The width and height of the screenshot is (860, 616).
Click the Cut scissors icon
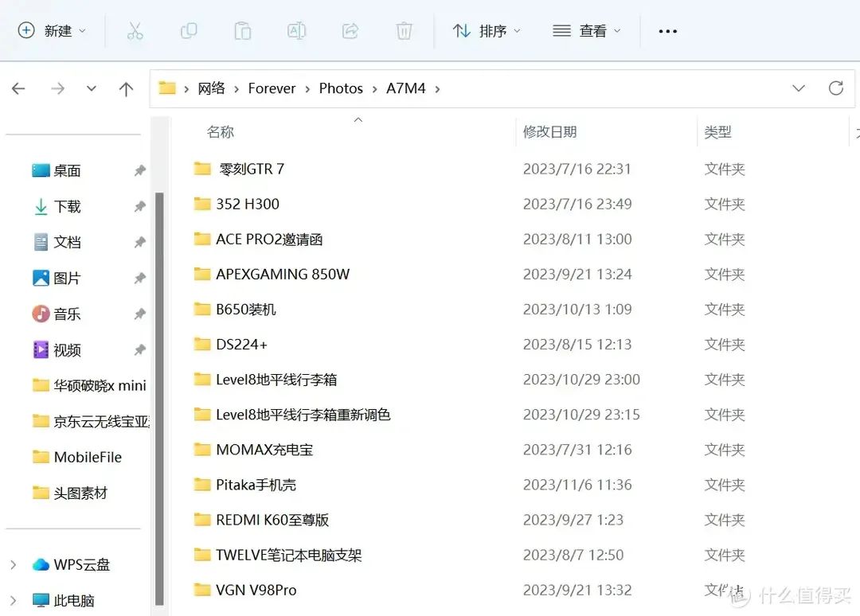point(135,31)
